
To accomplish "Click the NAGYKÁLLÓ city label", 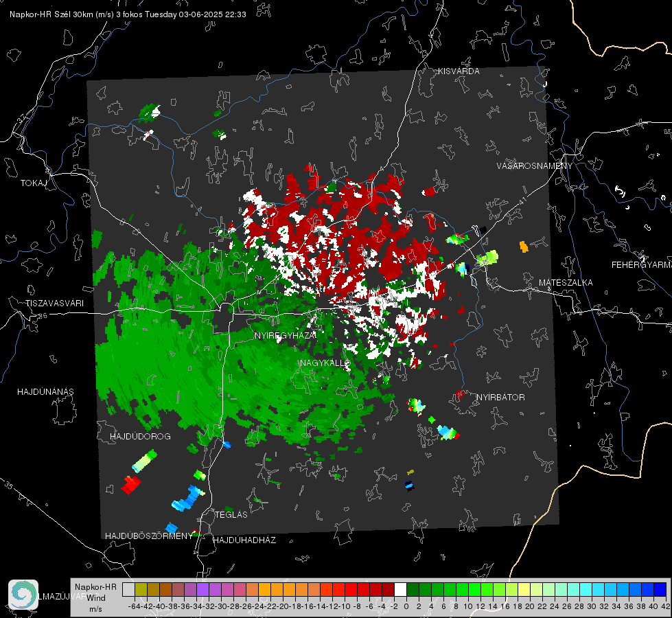I will click(x=325, y=363).
